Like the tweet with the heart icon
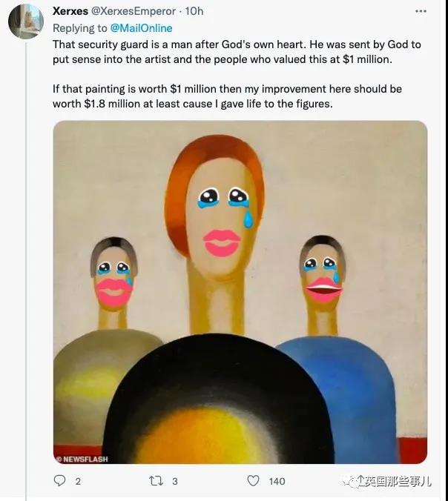This screenshot has height=501, width=448. coord(253,481)
